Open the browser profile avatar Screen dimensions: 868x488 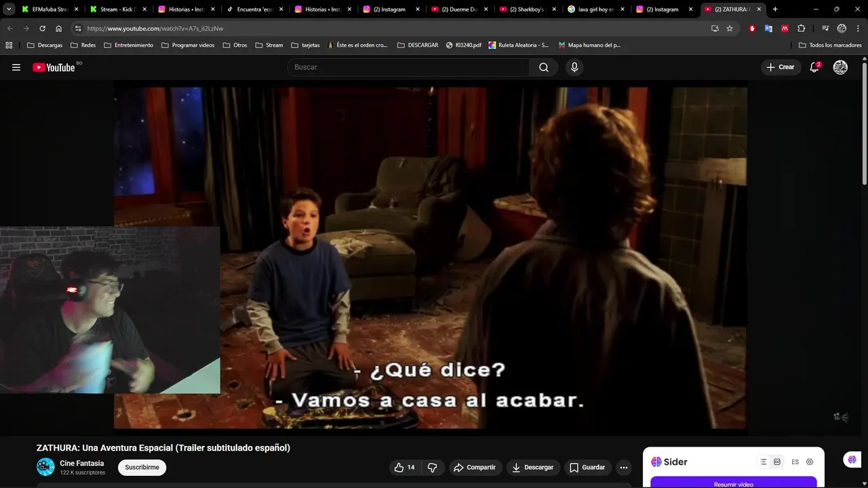point(842,28)
